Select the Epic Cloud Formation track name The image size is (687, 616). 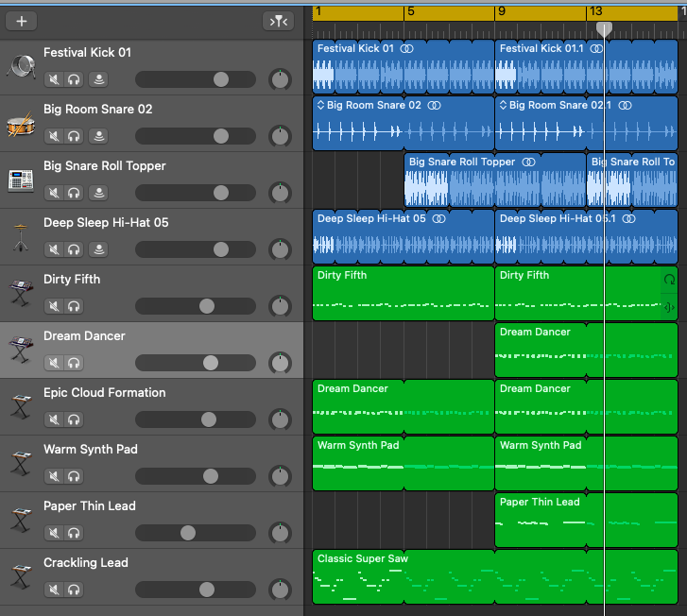[104, 392]
